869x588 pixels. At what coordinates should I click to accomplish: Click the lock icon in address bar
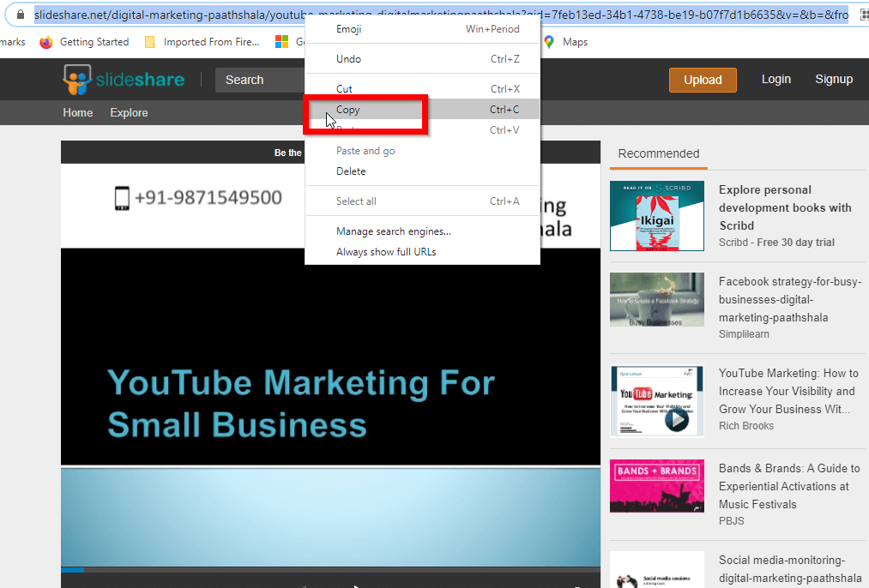tap(21, 15)
